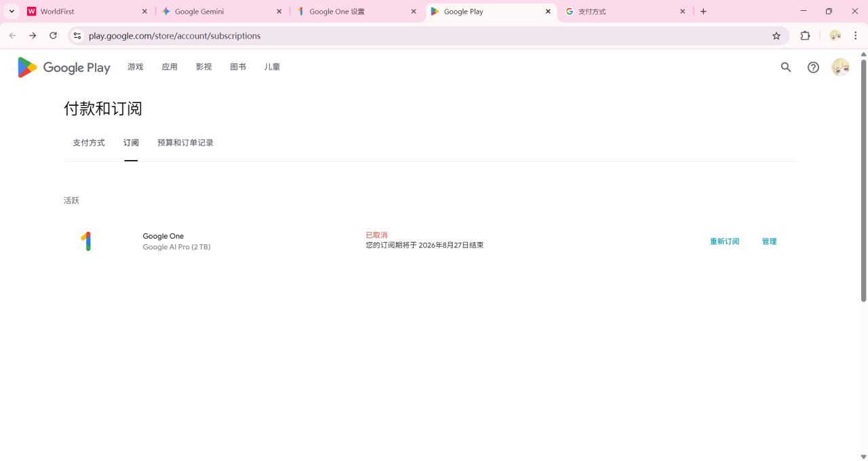Switch to the 支付方式 account tab

tap(89, 143)
